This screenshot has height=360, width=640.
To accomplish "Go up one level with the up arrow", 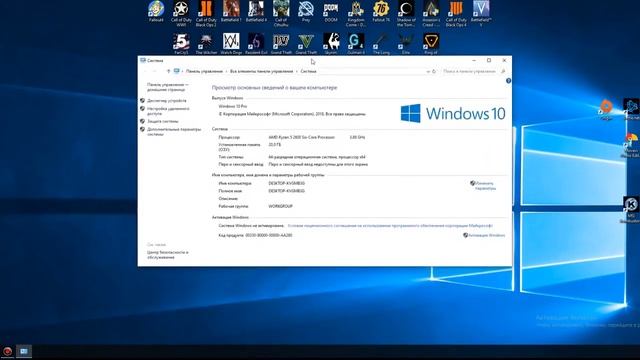I will click(x=168, y=71).
